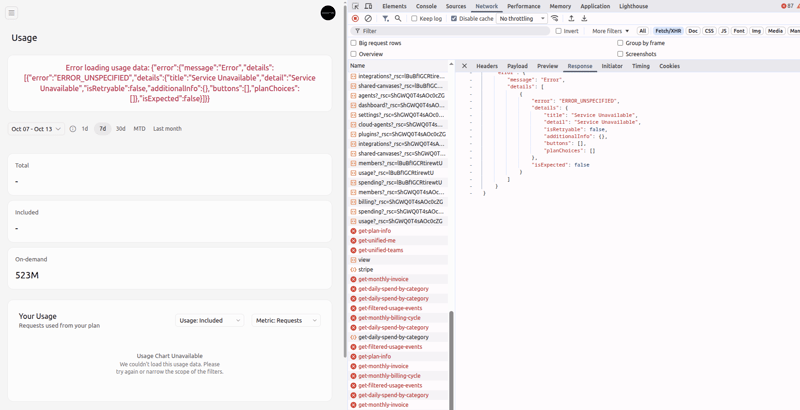Open the Metric: Requests dropdown
Viewport: 800px width, 410px height.
[286, 320]
